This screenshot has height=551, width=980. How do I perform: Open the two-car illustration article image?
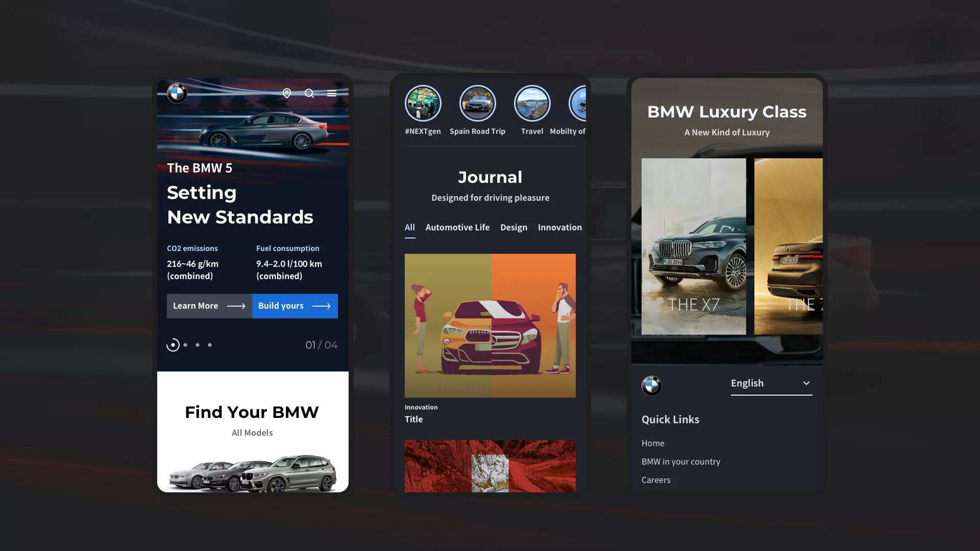click(490, 325)
